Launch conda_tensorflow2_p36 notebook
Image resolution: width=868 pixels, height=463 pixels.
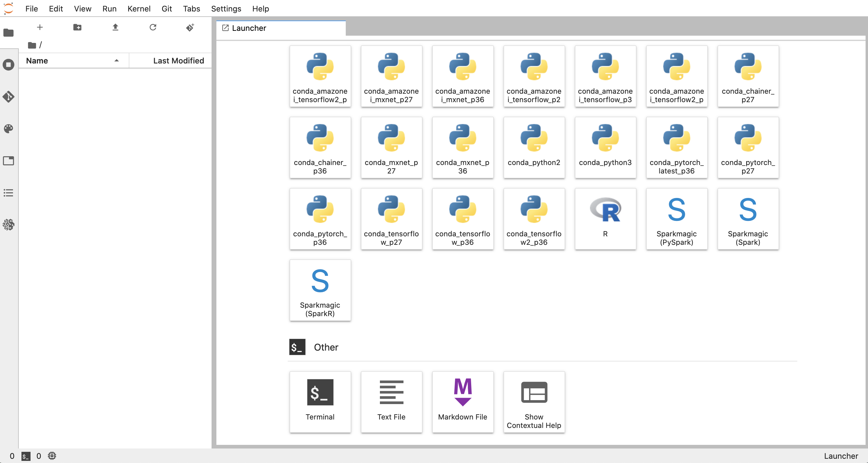coord(534,219)
